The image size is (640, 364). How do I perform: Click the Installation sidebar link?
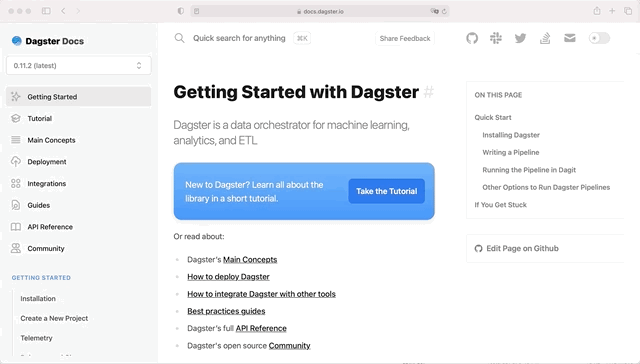pos(38,299)
